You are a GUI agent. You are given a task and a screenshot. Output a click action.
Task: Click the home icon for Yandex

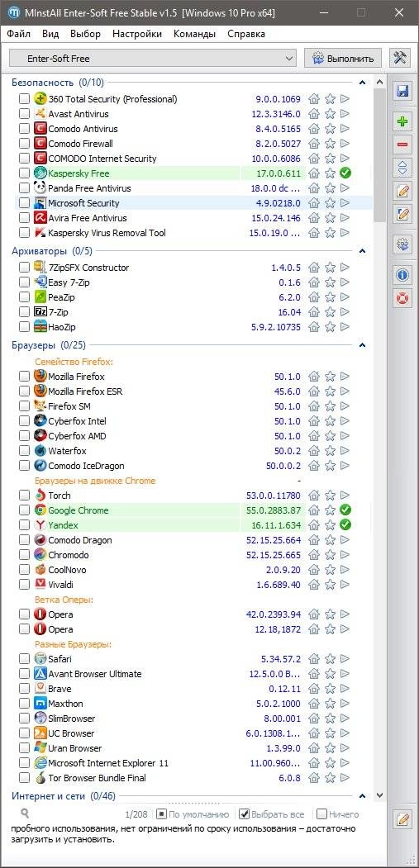tap(314, 524)
